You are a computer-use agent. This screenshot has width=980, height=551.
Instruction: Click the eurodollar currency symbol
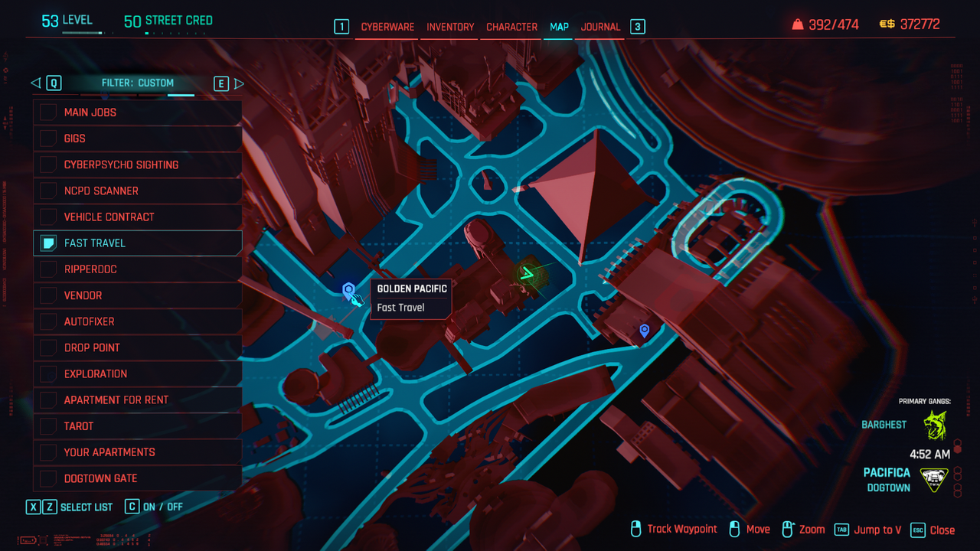tap(887, 24)
